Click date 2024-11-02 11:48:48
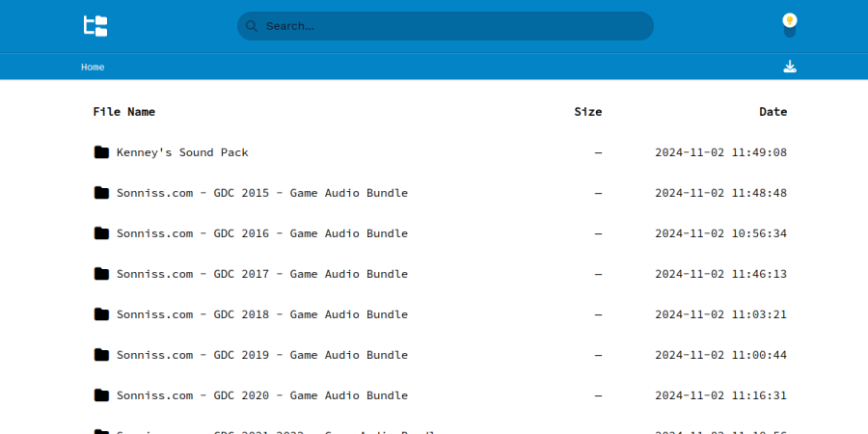The height and width of the screenshot is (434, 868). [x=720, y=193]
